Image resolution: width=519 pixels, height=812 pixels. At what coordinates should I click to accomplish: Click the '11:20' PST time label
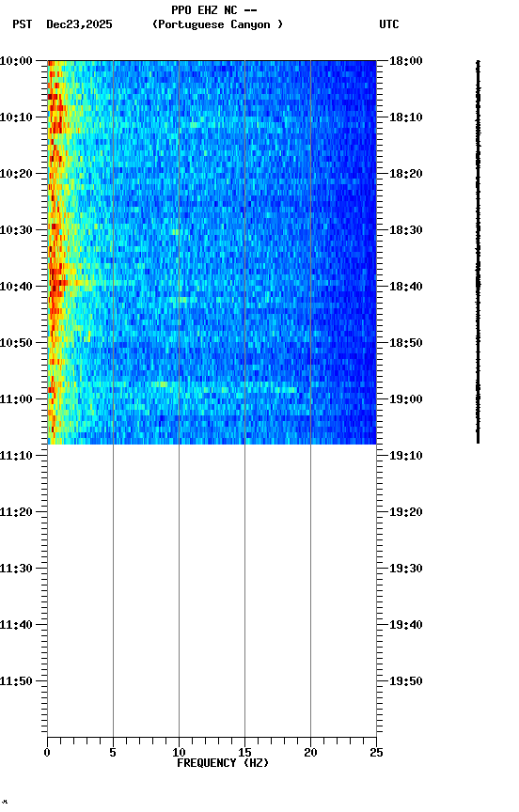[16, 512]
